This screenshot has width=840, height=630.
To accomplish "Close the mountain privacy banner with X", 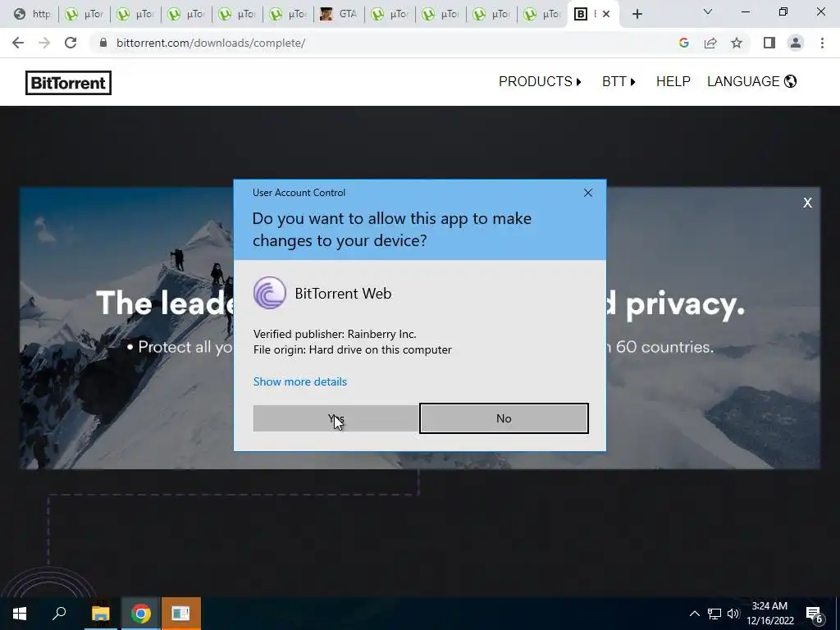I will tap(807, 203).
